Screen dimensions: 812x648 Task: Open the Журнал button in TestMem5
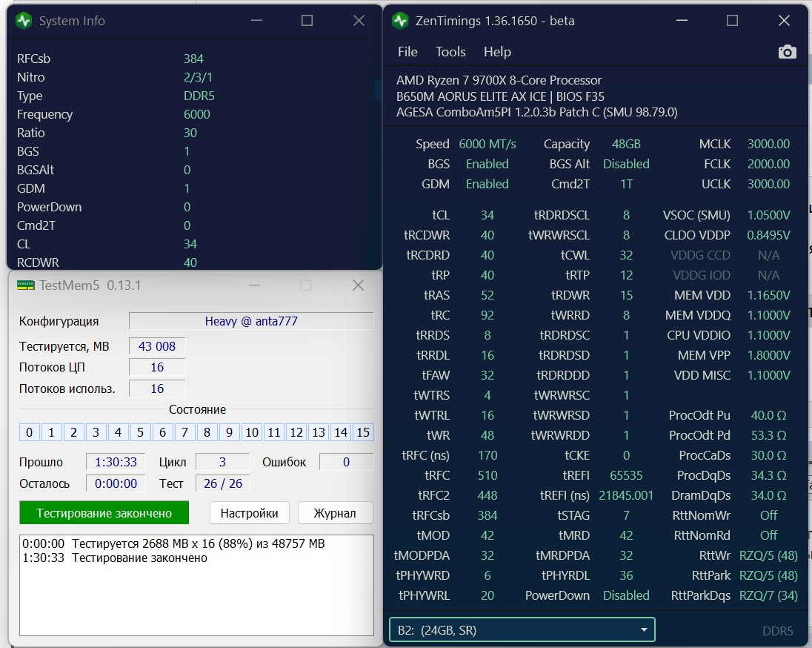(x=335, y=513)
